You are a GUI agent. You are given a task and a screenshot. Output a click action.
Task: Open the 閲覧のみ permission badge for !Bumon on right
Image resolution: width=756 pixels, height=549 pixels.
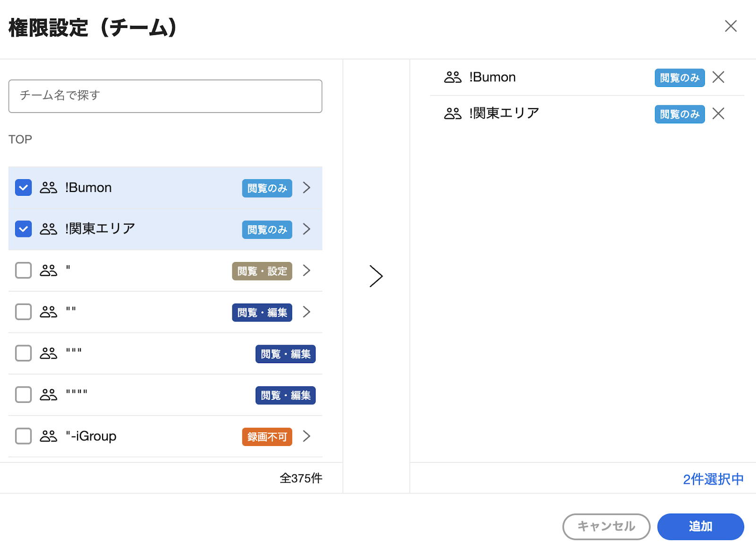(679, 78)
